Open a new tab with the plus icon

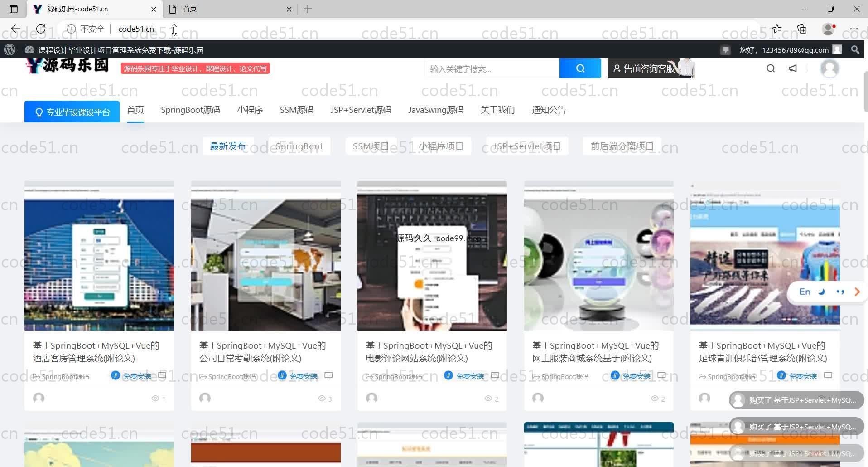coord(308,9)
